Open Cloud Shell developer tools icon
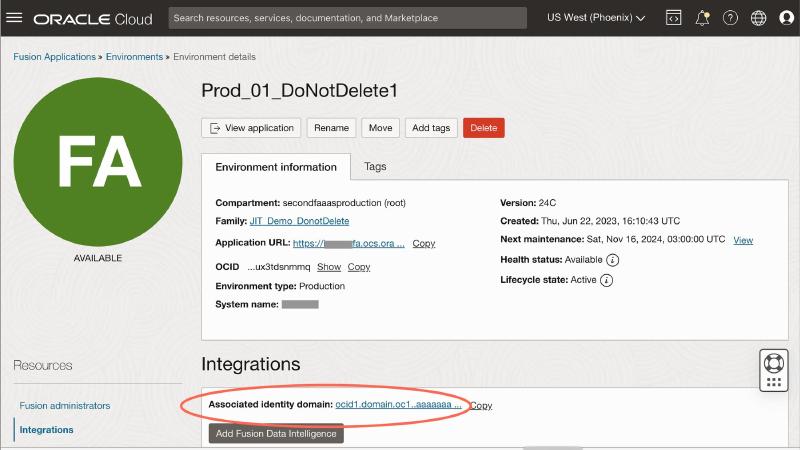This screenshot has width=800, height=450. tap(674, 18)
